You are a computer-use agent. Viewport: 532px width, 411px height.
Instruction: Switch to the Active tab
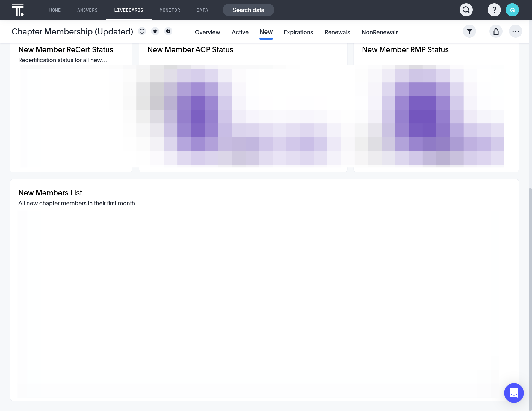point(240,32)
